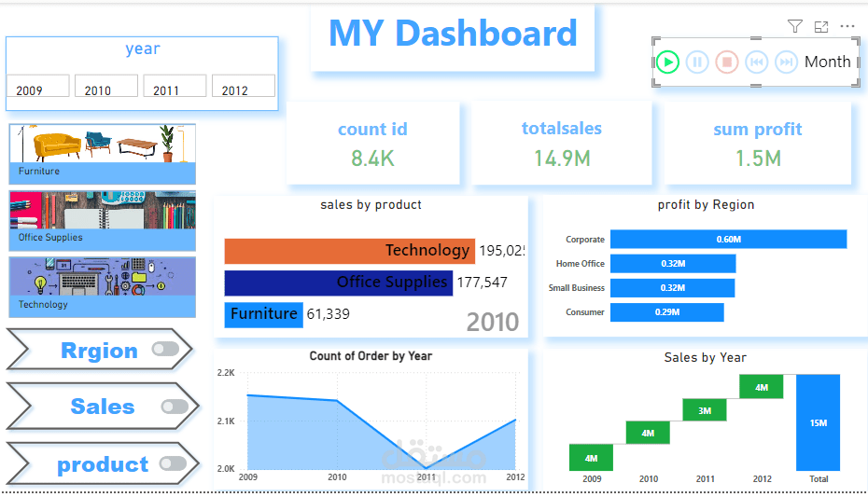
Task: Toggle the Rrgion switch
Action: click(x=165, y=349)
